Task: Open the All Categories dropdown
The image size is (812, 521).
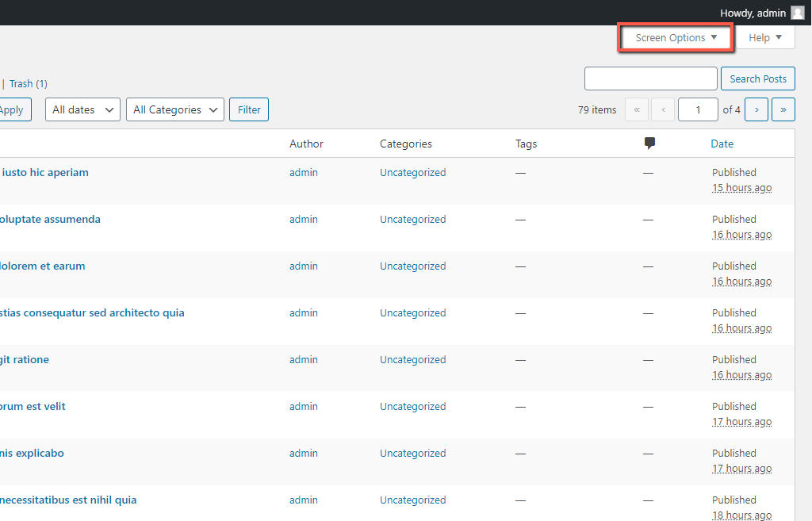Action: pos(175,109)
